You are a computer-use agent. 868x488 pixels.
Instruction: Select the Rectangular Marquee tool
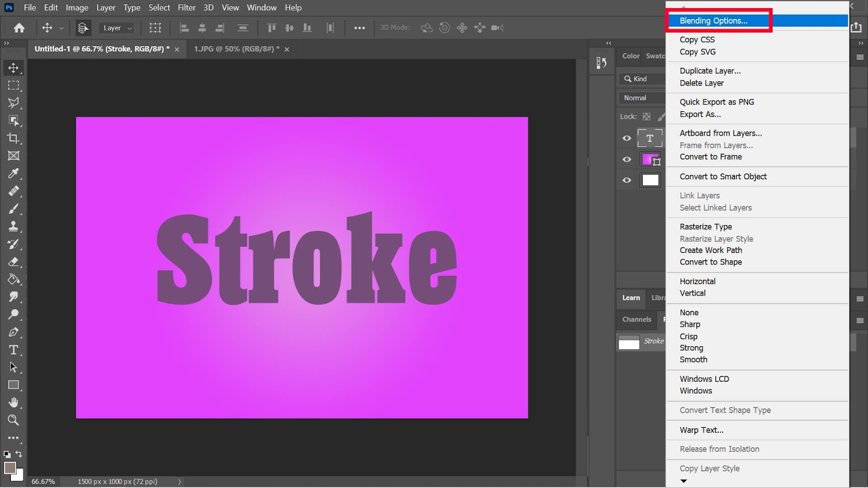[14, 85]
